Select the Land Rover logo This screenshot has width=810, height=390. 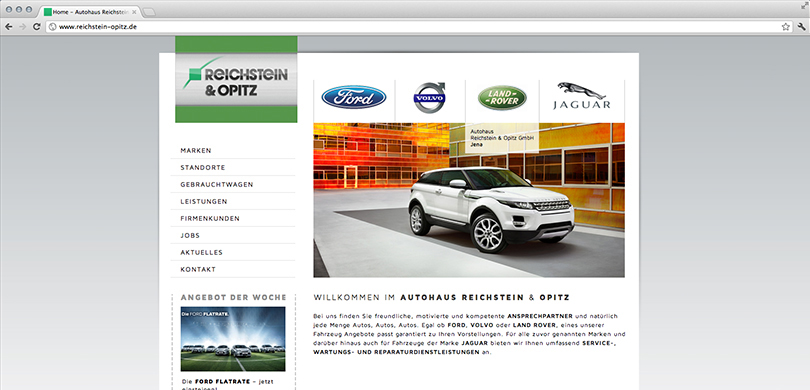point(502,98)
